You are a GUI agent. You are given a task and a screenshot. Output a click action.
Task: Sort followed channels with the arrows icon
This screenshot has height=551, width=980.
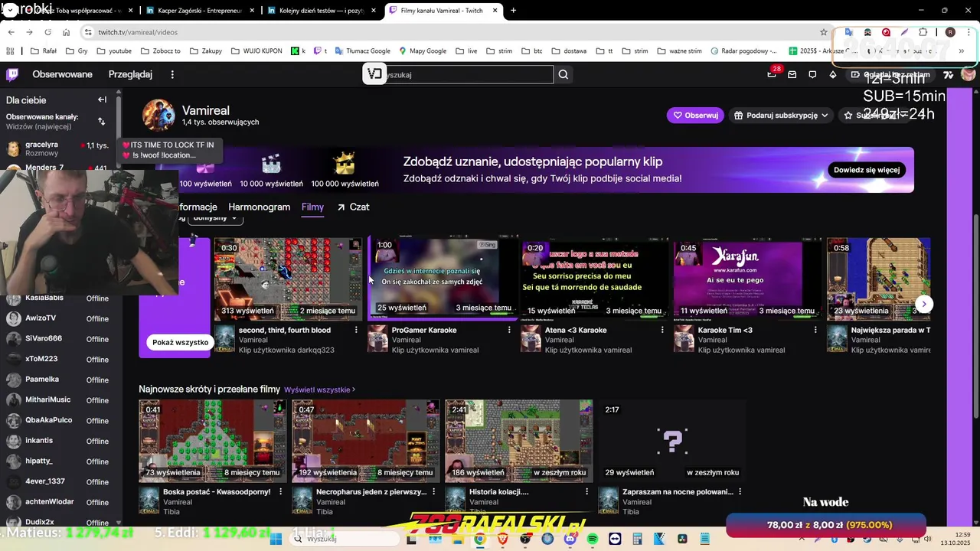pos(101,121)
